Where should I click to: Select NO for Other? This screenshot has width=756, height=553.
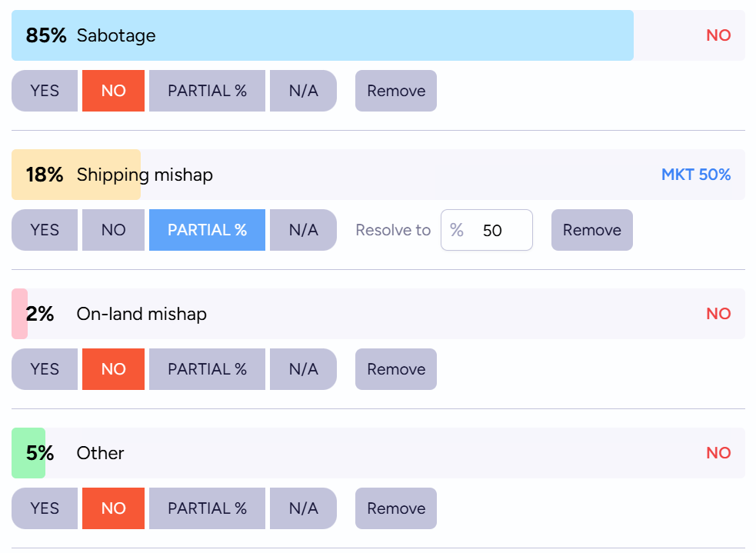(113, 508)
